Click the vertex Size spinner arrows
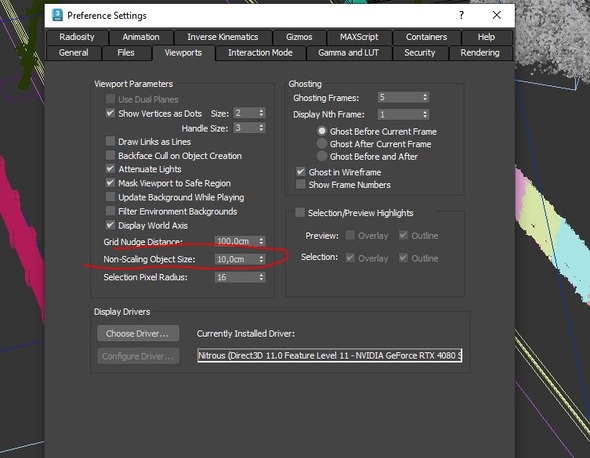Viewport: 590px width, 458px height. pos(262,113)
